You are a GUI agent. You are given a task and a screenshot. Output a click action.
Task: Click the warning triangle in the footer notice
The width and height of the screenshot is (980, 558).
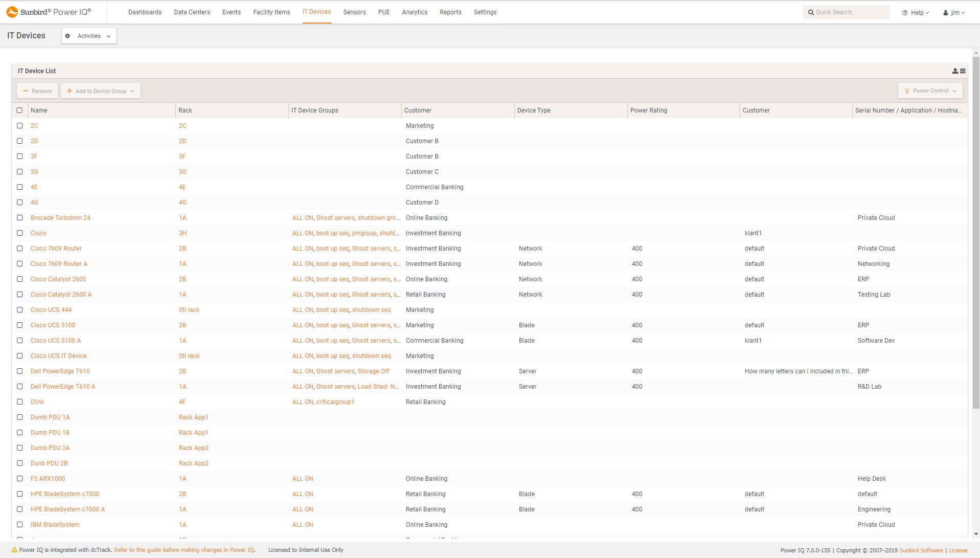point(14,550)
